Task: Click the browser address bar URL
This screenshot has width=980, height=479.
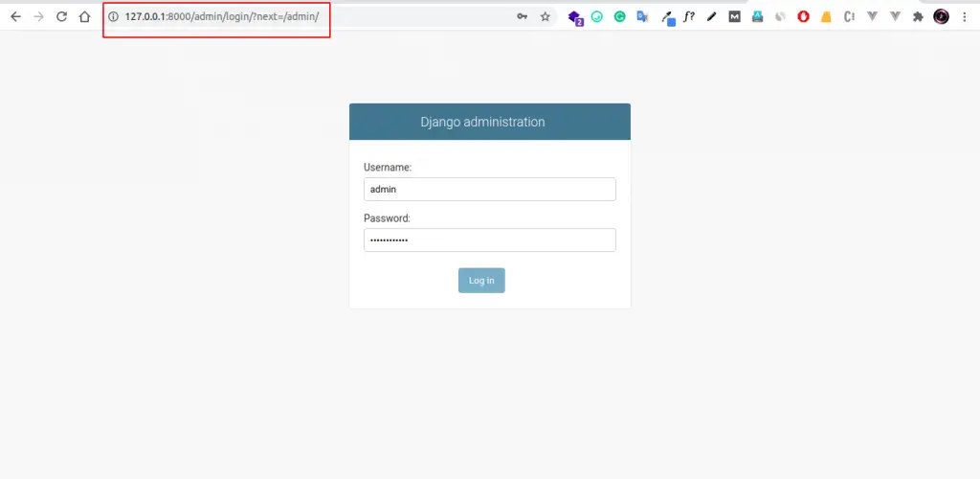Action: [222, 17]
